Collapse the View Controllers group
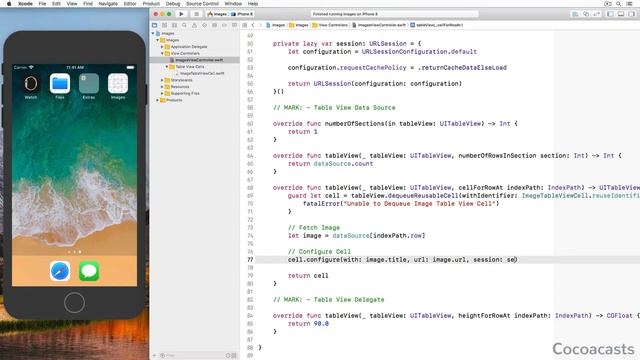 pyautogui.click(x=162, y=53)
